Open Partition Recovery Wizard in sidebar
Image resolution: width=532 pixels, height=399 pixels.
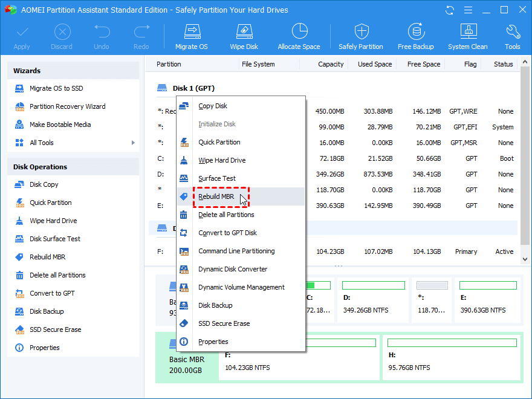pos(67,106)
